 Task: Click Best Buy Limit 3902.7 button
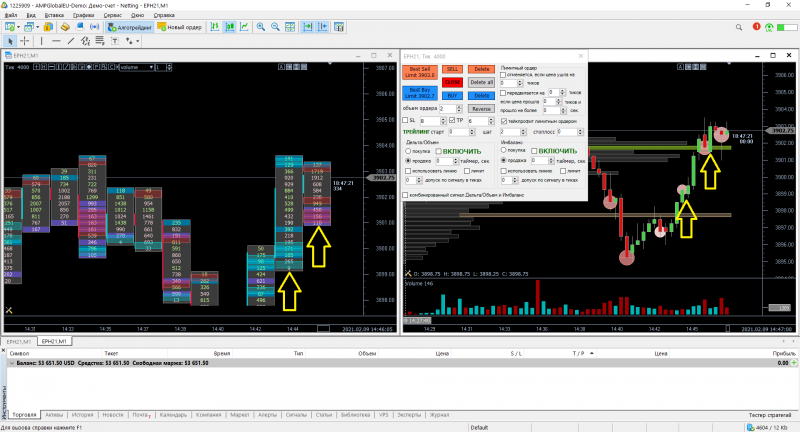click(x=420, y=93)
